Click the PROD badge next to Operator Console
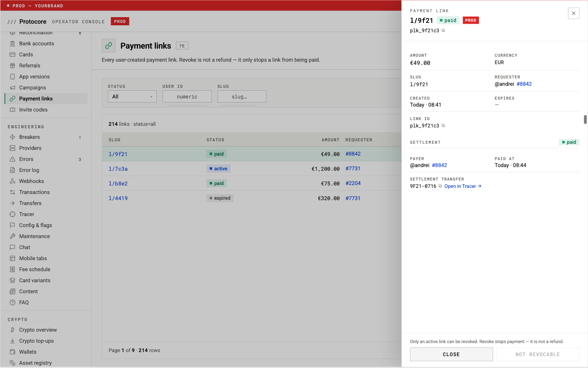This screenshot has width=588, height=368. click(x=120, y=21)
